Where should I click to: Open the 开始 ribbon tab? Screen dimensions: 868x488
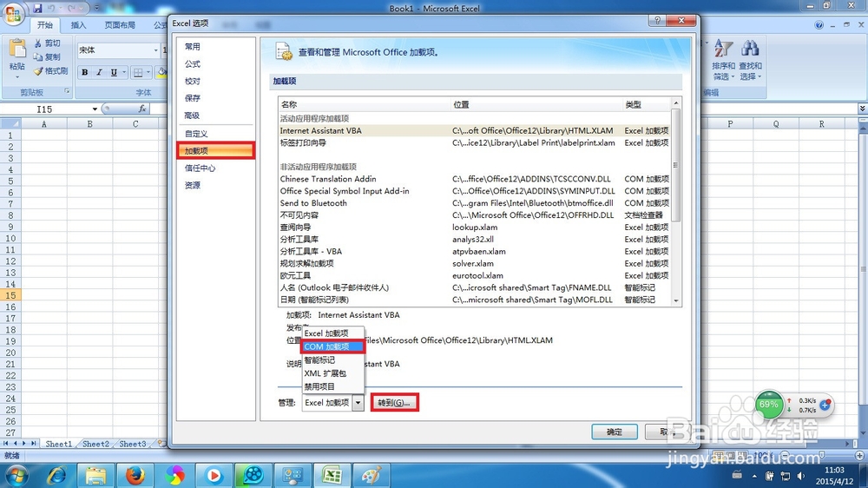coord(45,25)
